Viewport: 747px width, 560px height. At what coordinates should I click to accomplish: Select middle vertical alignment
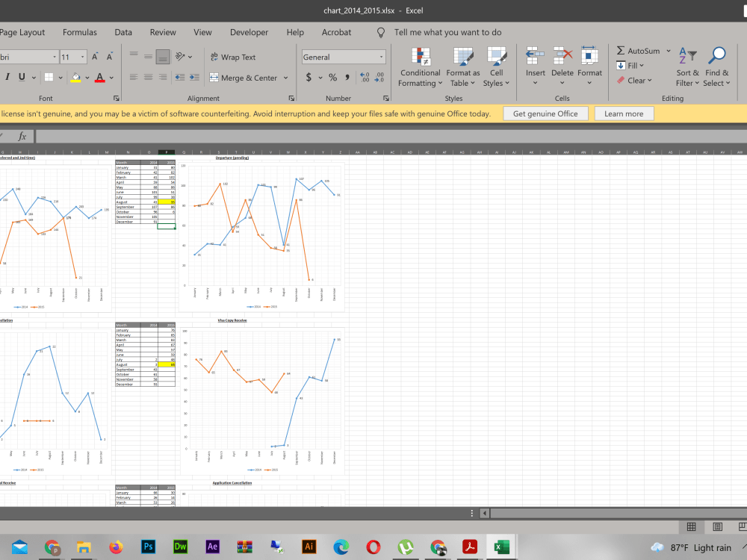(148, 57)
